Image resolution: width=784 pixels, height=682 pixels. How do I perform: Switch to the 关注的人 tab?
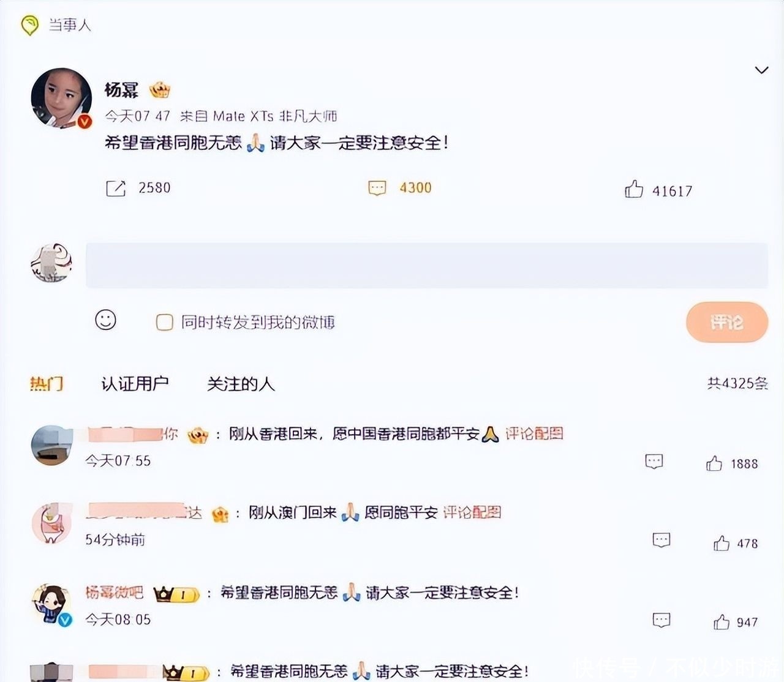[241, 384]
